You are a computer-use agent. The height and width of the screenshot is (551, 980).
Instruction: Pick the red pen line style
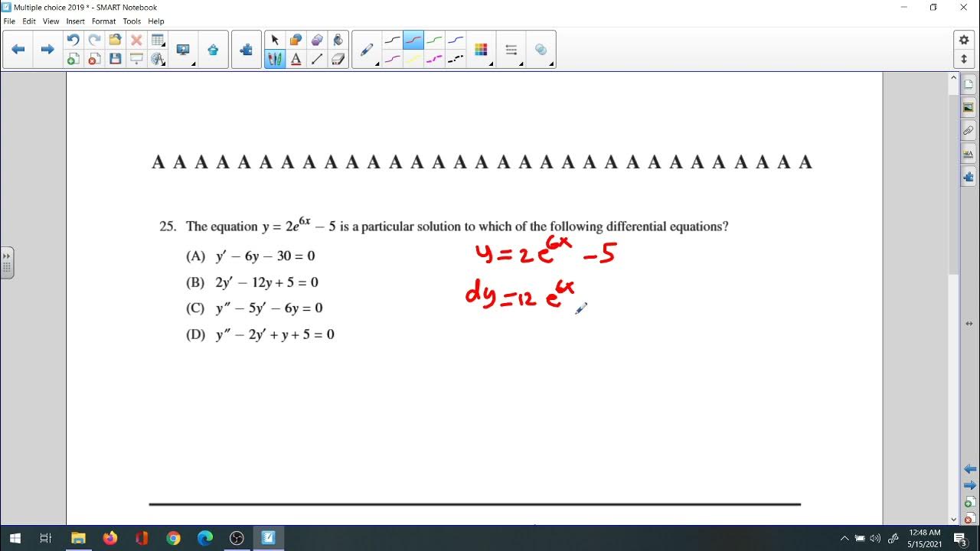pyautogui.click(x=413, y=40)
